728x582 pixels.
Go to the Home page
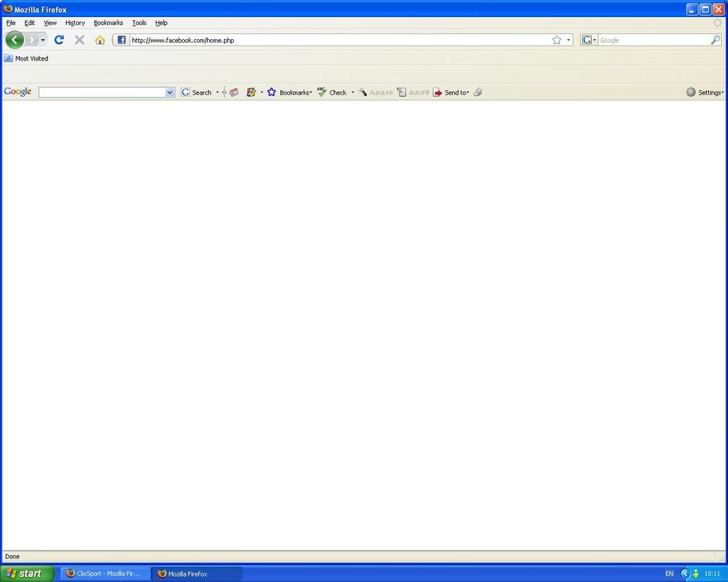100,40
